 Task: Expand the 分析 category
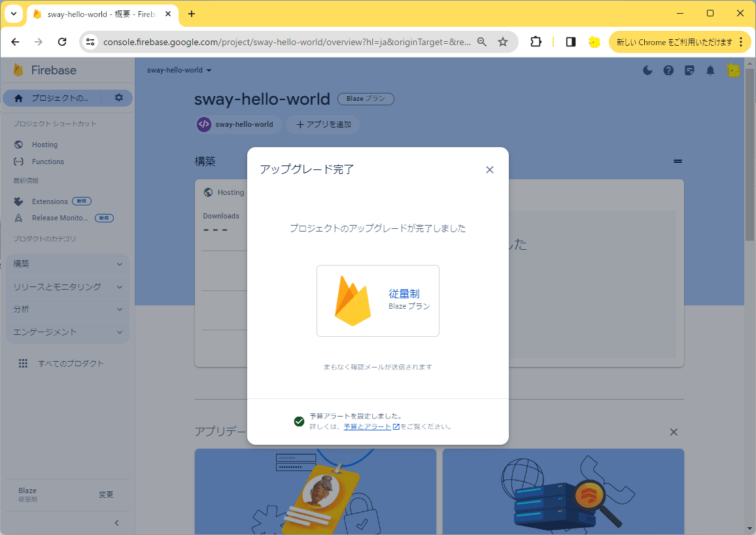(67, 309)
